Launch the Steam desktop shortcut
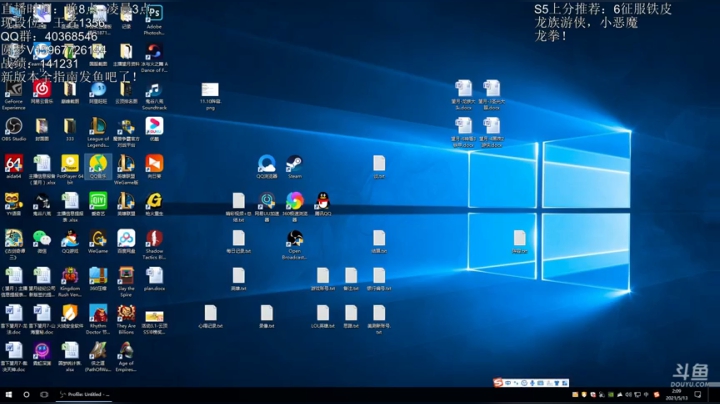Image resolution: width=720 pixels, height=404 pixels. 294,168
